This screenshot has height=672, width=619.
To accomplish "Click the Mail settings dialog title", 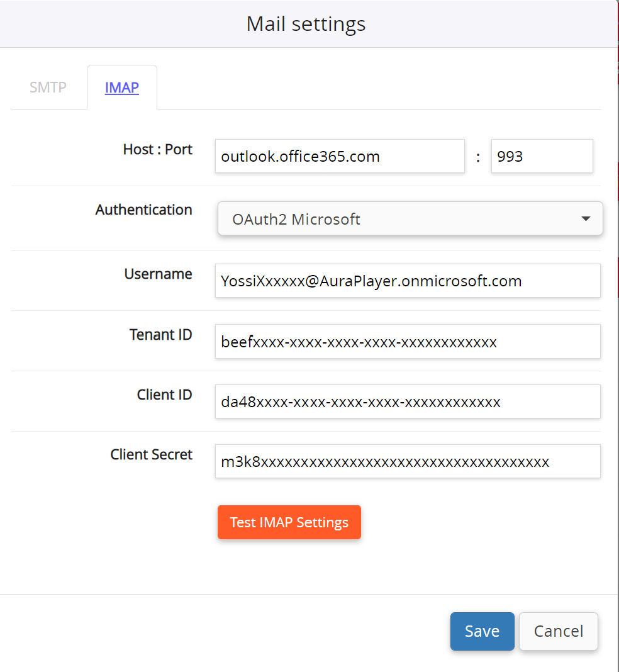I will tap(306, 24).
